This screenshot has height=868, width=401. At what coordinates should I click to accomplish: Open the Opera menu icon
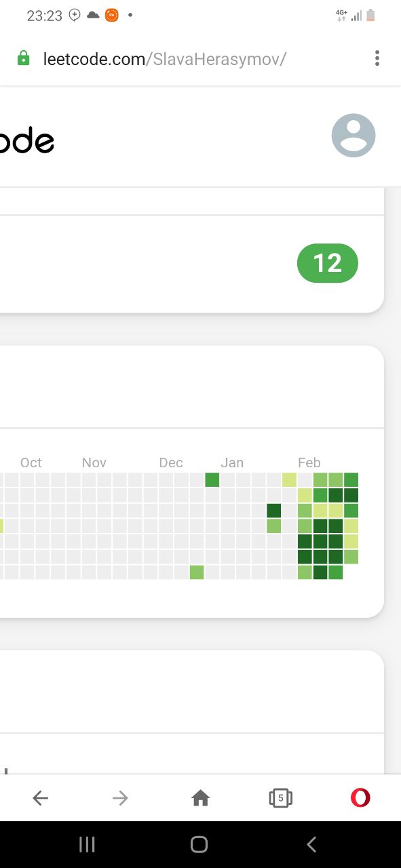tap(360, 798)
